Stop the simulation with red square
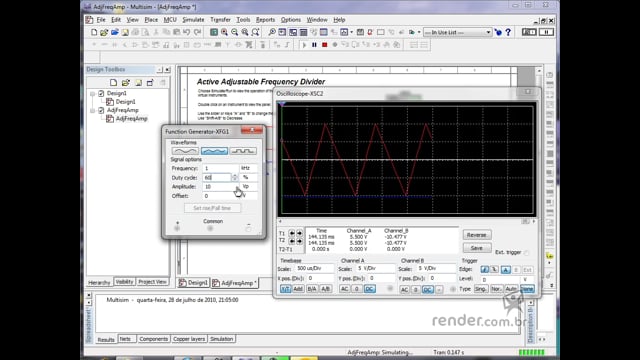Screen dimensions: 640x360 tap(324, 45)
